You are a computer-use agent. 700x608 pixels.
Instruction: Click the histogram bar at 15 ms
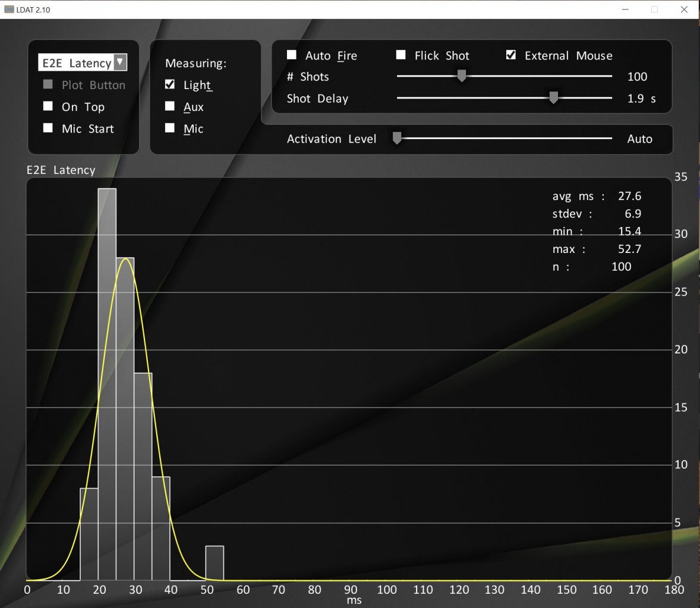89,534
